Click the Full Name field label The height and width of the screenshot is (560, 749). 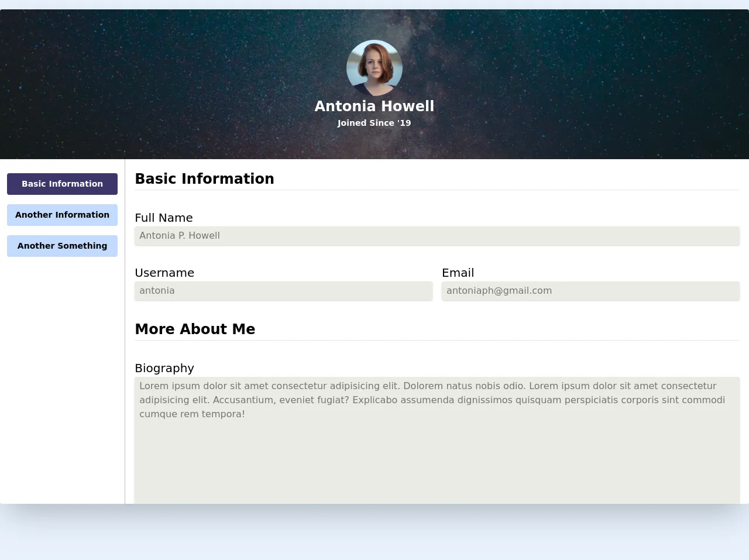(164, 218)
